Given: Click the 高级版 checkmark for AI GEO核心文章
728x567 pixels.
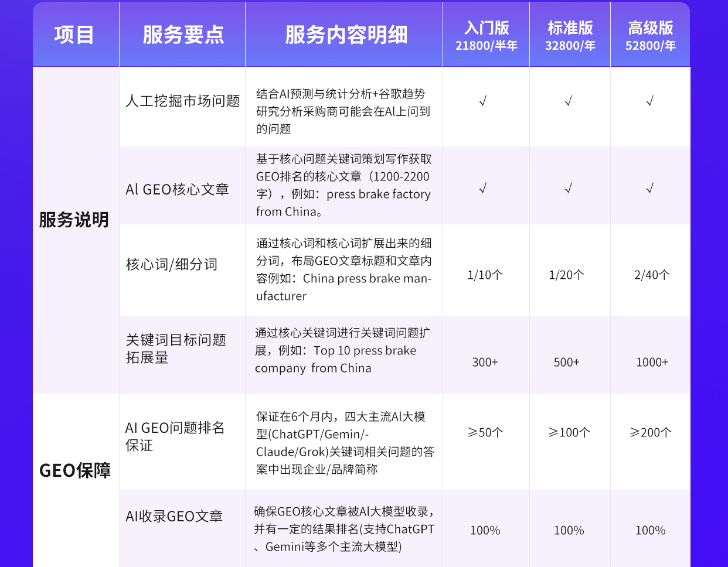Looking at the screenshot, I should click(649, 188).
